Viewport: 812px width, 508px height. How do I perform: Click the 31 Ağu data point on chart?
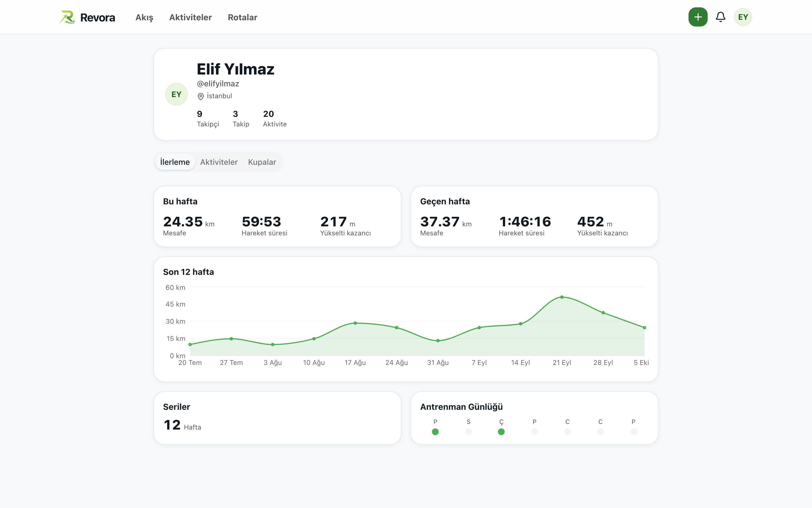pos(438,341)
